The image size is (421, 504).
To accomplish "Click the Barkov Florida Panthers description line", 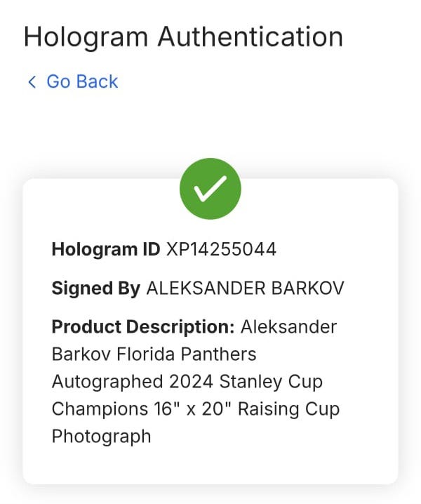I will click(x=154, y=354).
